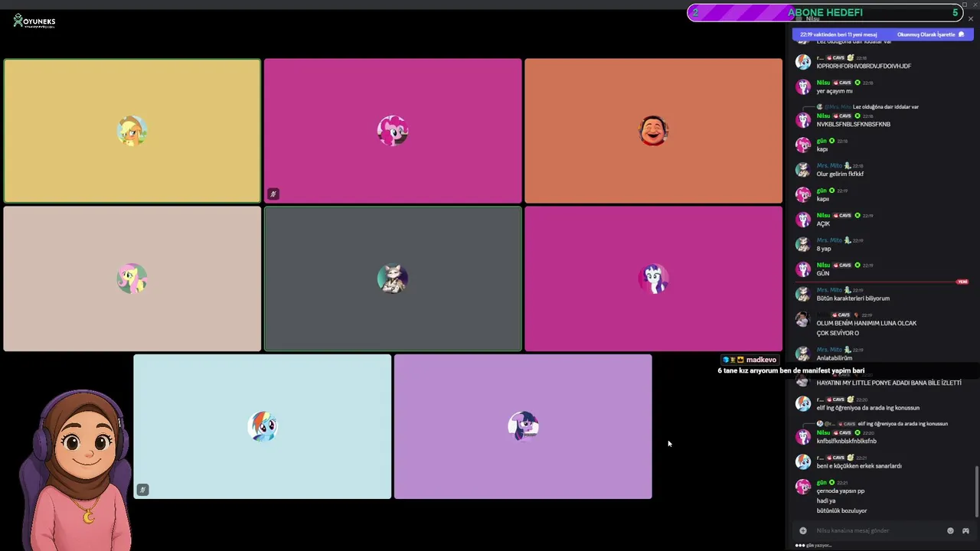This screenshot has height=551, width=980.
Task: Click Nilsu's avatar beside 'yer açayım mı'
Action: [803, 86]
